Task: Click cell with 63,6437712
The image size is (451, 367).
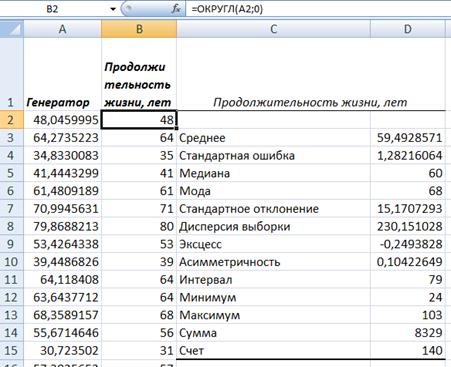Action: (x=62, y=297)
